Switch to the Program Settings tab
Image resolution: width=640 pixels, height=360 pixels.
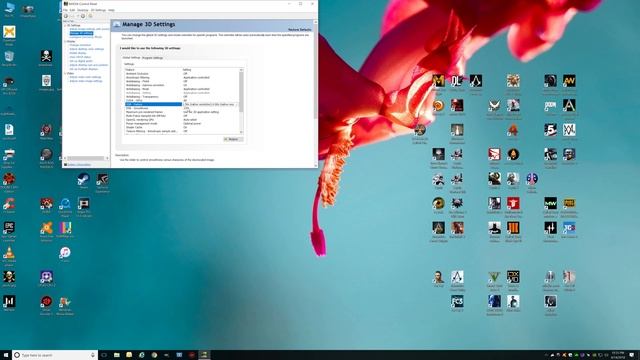[x=152, y=58]
